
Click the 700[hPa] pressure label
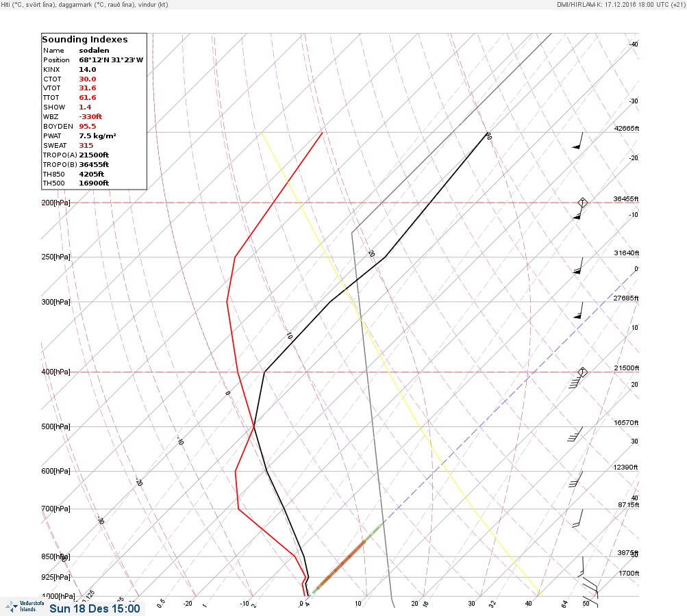55,509
